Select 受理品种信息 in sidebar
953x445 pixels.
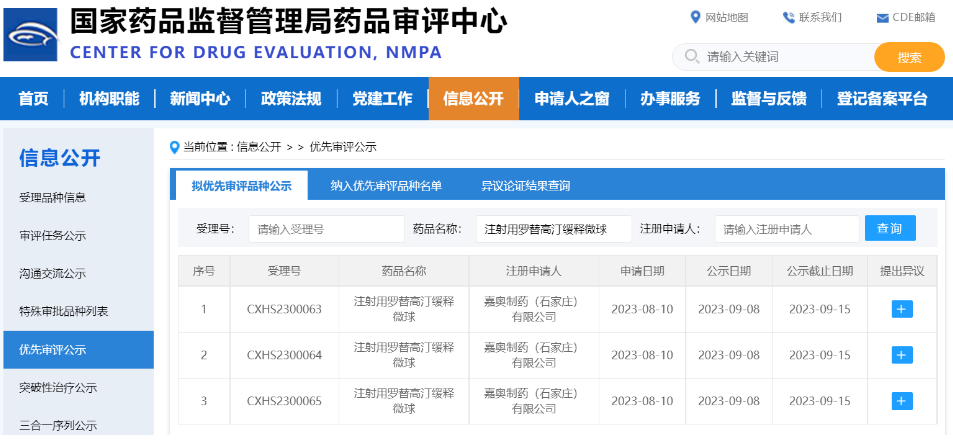(52, 198)
